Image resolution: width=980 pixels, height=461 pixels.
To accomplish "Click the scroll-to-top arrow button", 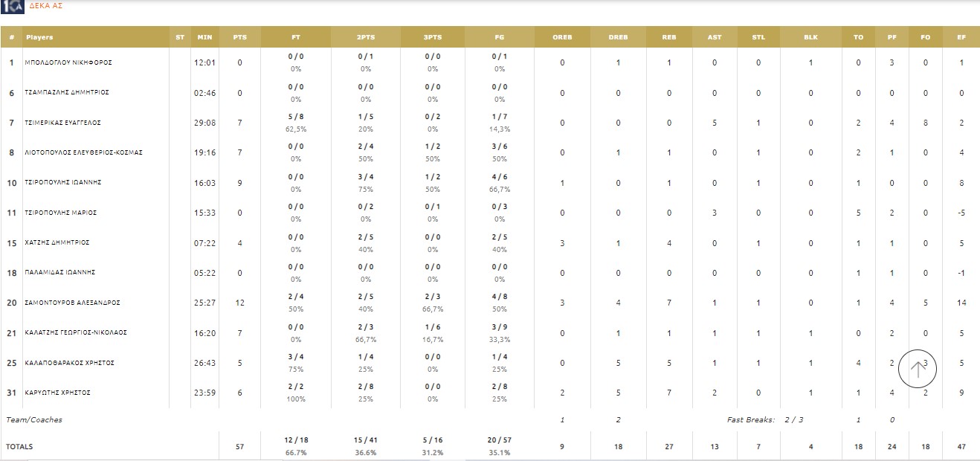I will tap(918, 369).
